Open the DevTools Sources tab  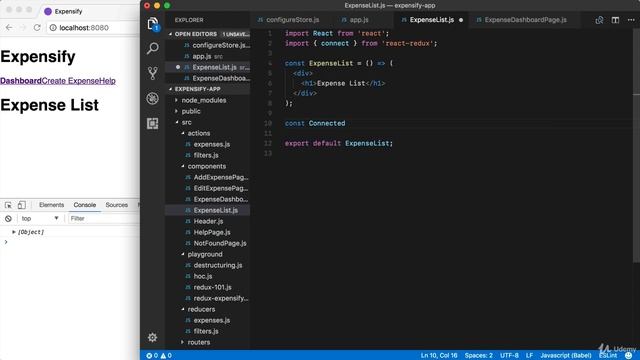tap(116, 205)
